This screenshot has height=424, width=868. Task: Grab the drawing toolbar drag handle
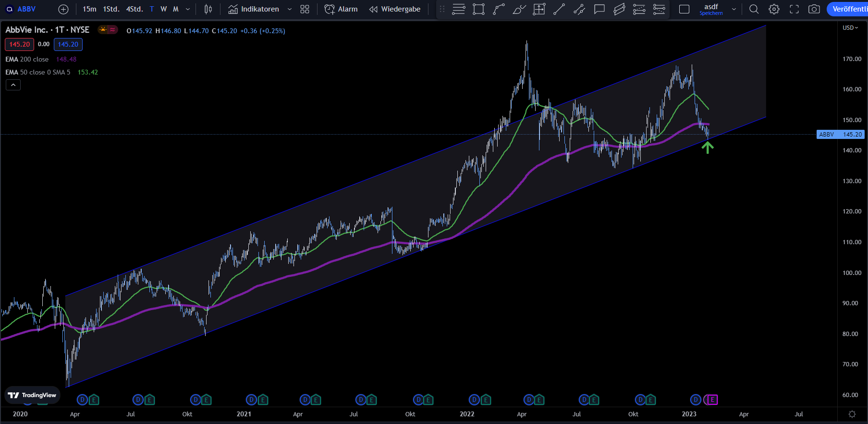[442, 9]
